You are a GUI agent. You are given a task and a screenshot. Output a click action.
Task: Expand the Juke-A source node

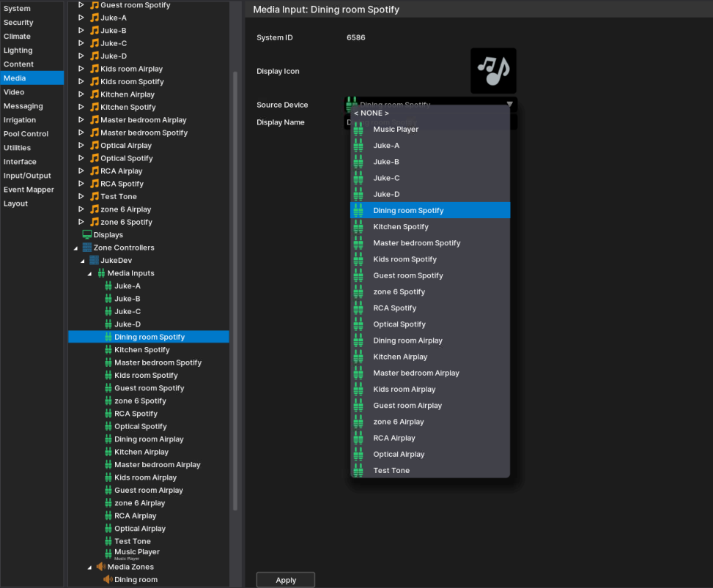coord(81,18)
